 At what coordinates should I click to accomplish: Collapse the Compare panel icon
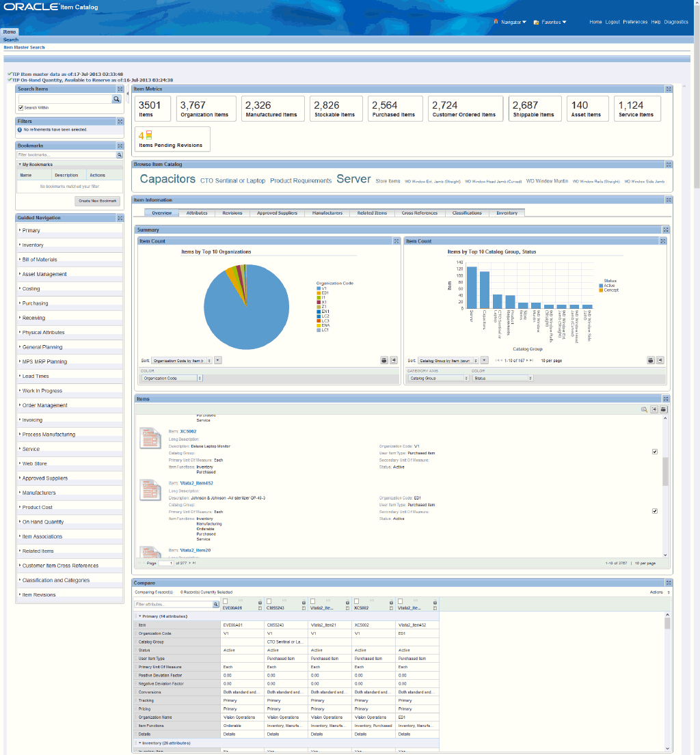tap(668, 583)
